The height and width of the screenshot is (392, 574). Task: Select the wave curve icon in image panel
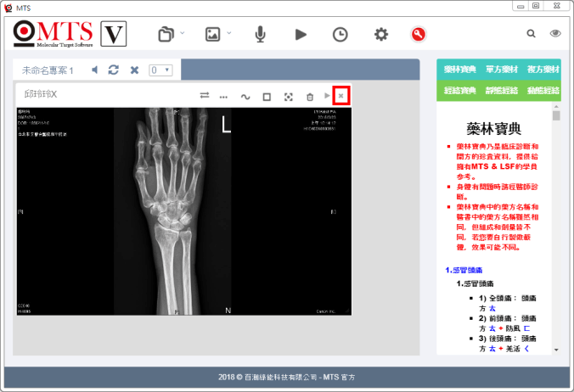click(245, 97)
